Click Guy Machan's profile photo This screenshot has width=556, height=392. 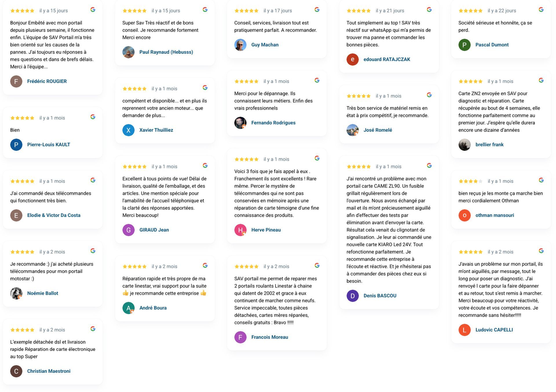click(240, 45)
